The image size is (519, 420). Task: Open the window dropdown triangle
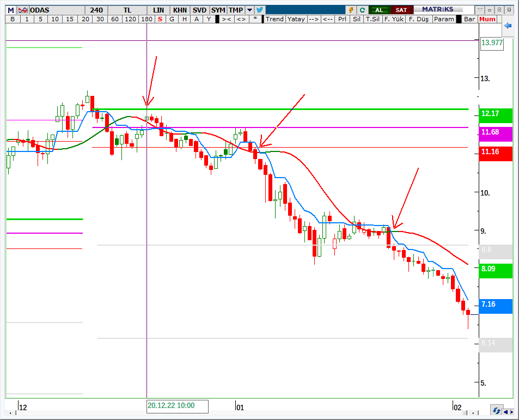(480, 10)
